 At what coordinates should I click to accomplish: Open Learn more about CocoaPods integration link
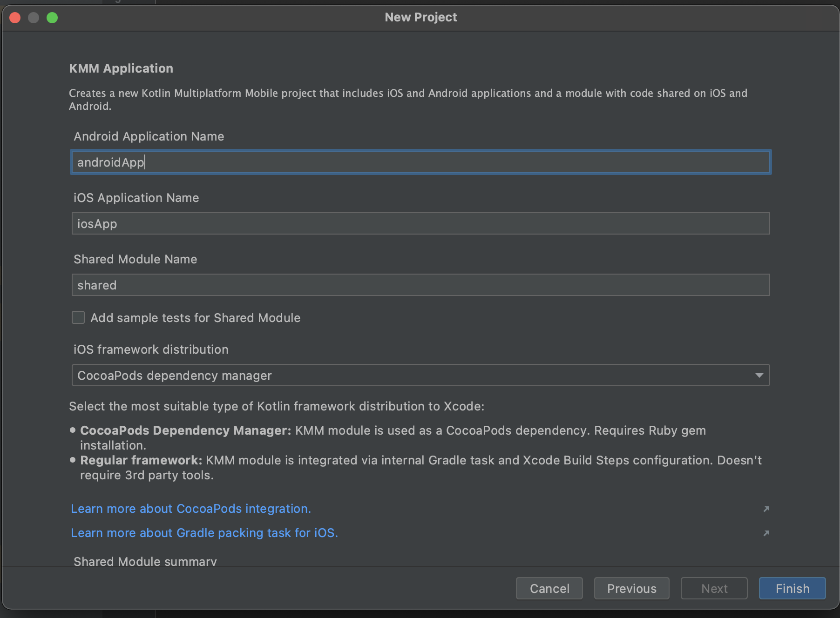(x=190, y=509)
